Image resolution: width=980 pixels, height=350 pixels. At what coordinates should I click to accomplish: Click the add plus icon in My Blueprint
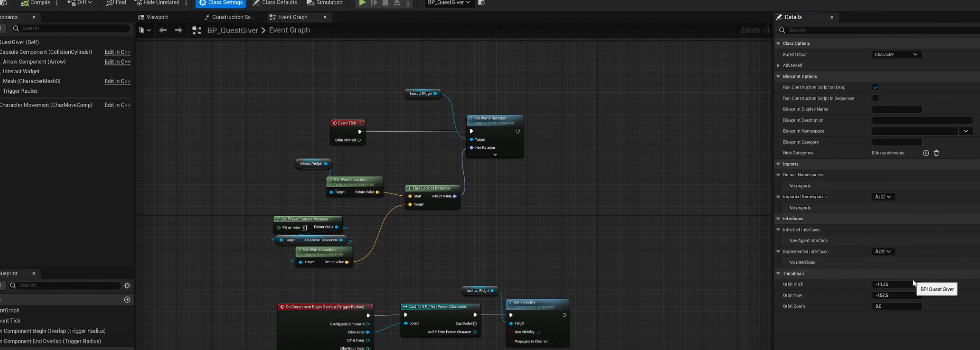[x=127, y=300]
